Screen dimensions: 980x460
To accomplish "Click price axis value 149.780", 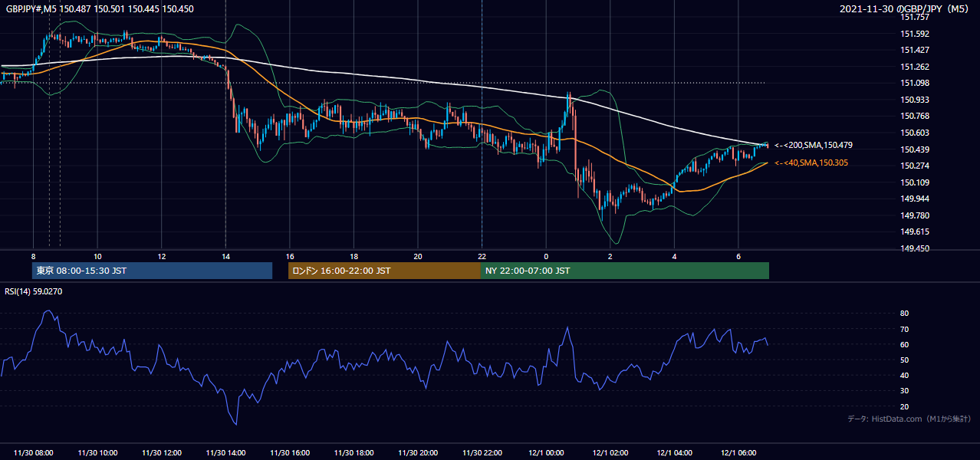I will [914, 215].
